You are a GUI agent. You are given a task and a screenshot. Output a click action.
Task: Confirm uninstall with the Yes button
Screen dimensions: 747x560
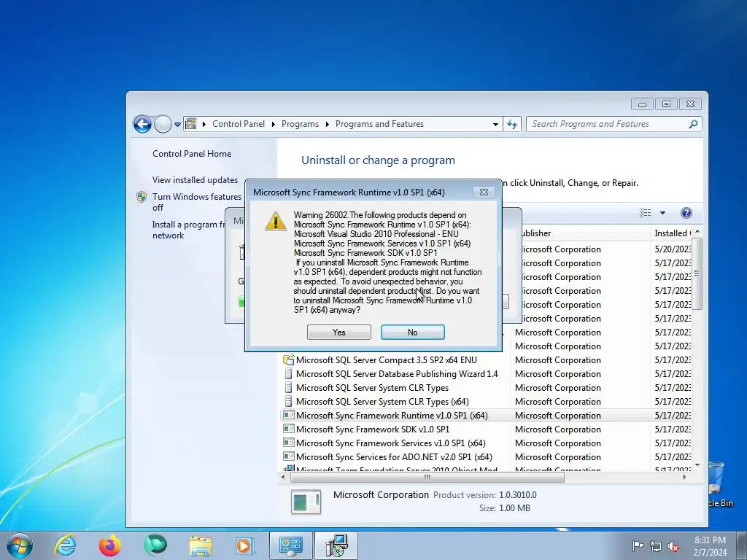pos(338,332)
